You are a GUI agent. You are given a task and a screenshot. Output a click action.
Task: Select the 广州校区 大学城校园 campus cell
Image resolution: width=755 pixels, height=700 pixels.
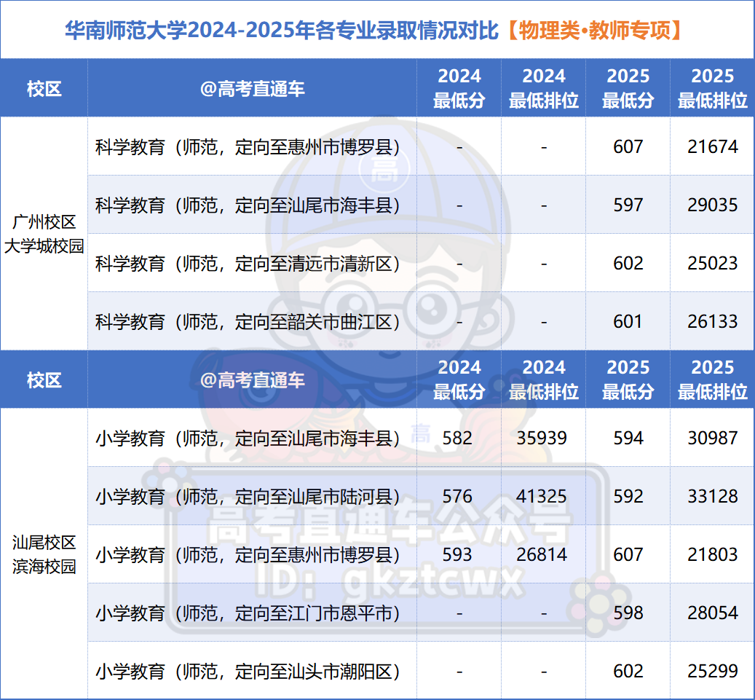click(x=44, y=234)
